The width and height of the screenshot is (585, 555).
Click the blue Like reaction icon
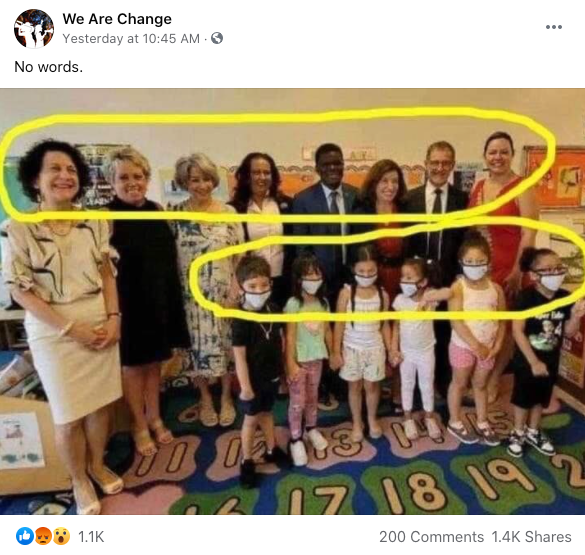point(25,536)
